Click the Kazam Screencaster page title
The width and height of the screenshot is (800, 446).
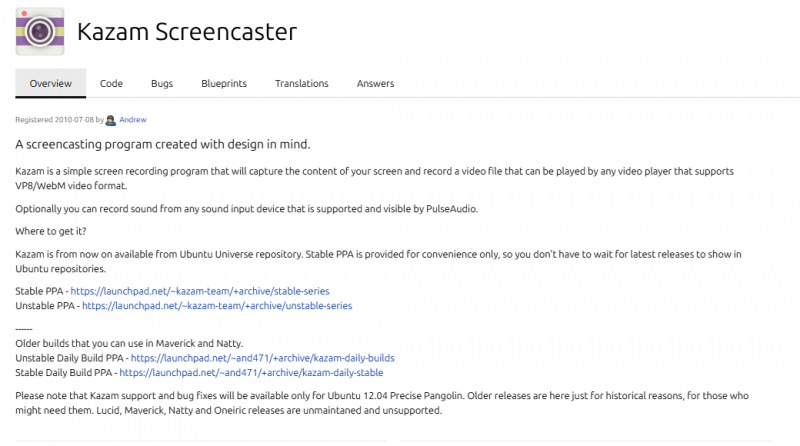click(187, 31)
